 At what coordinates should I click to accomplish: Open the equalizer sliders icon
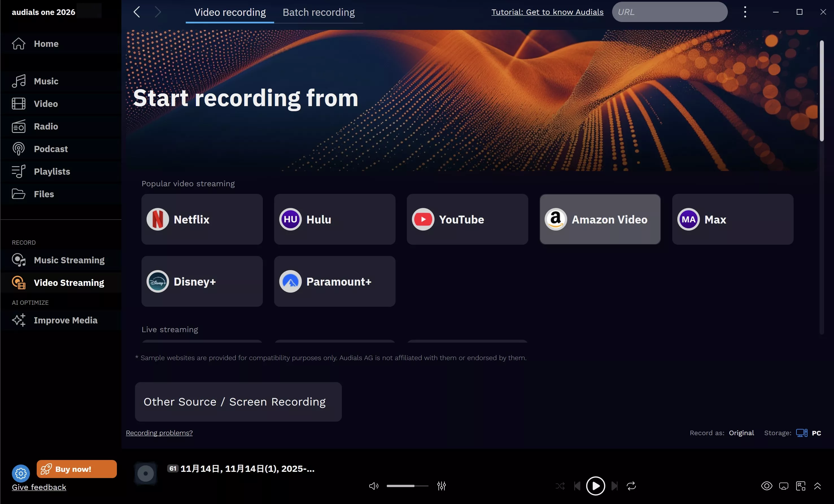(441, 486)
